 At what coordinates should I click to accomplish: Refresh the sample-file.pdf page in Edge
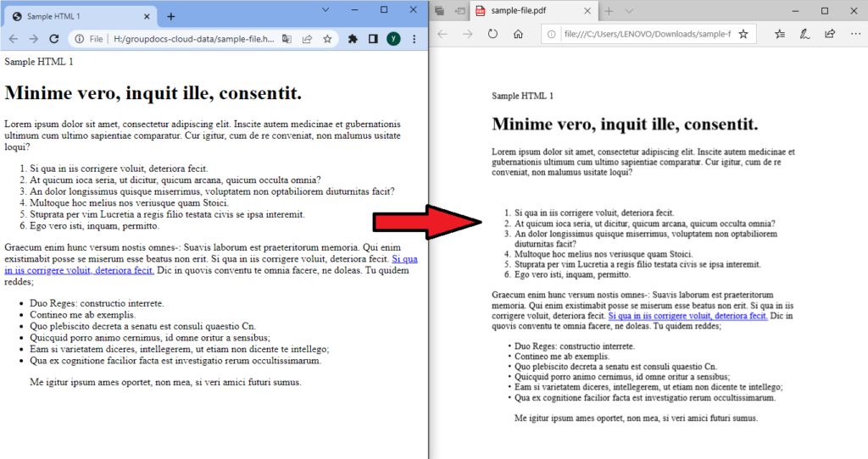coord(492,34)
